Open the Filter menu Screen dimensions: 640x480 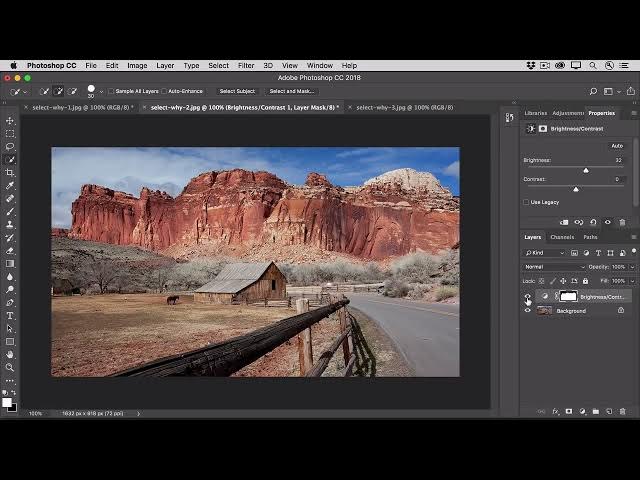246,65
